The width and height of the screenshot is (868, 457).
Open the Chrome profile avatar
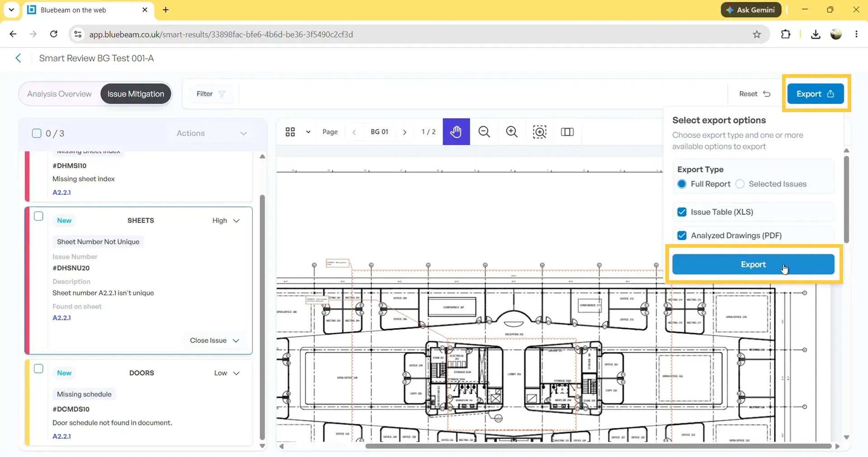(x=836, y=34)
